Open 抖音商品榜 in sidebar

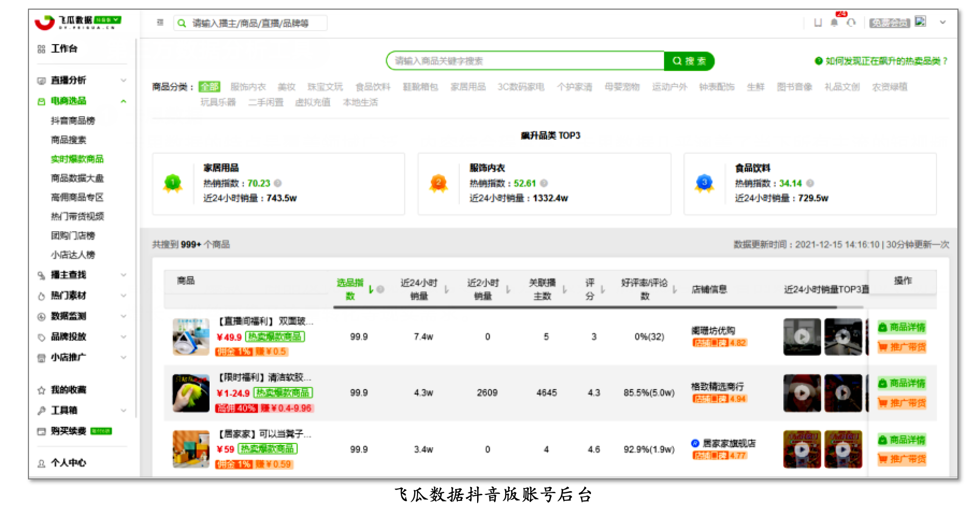point(73,121)
